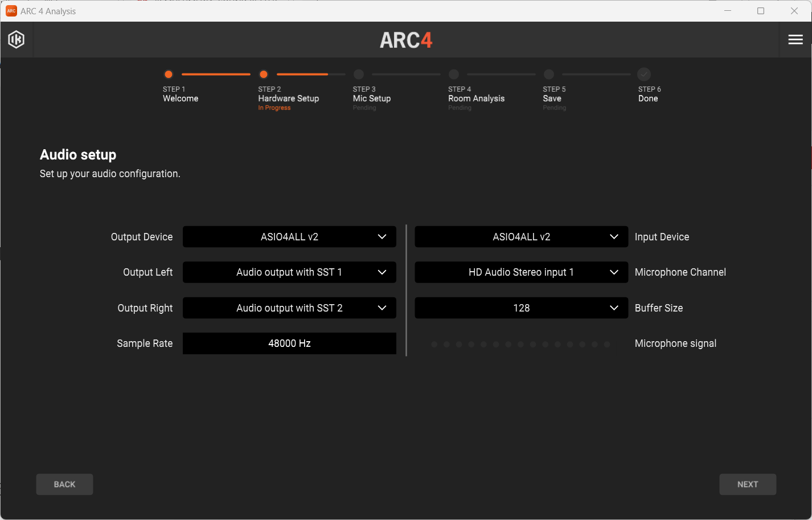The image size is (812, 520).
Task: Open the Output Left channel dropdown
Action: pos(289,272)
